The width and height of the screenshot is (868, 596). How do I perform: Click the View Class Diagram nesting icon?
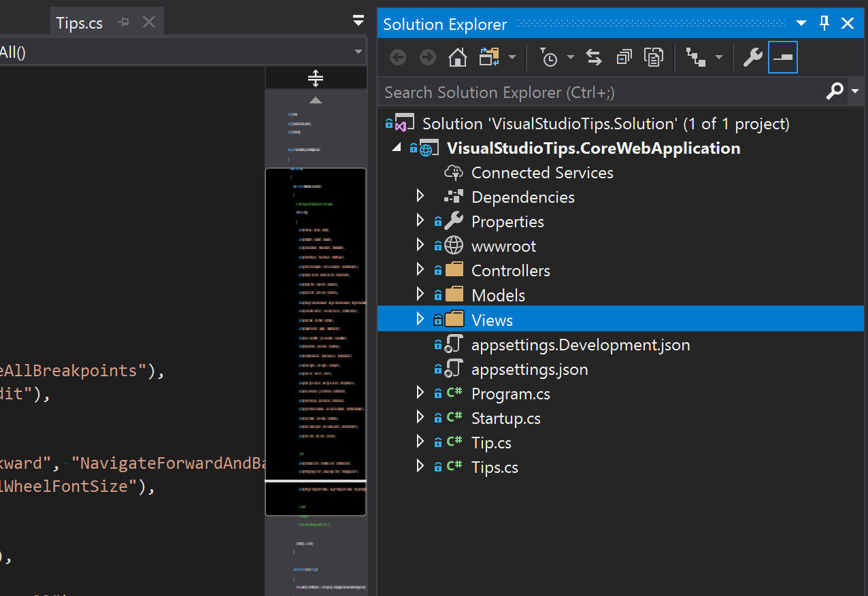(x=696, y=58)
